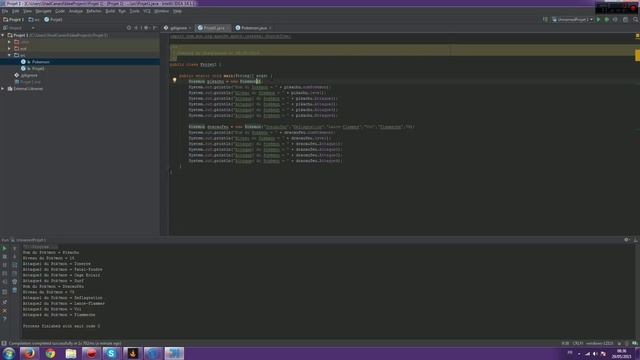
Task: Start debugging with the Debug bug icon
Action: click(607, 20)
